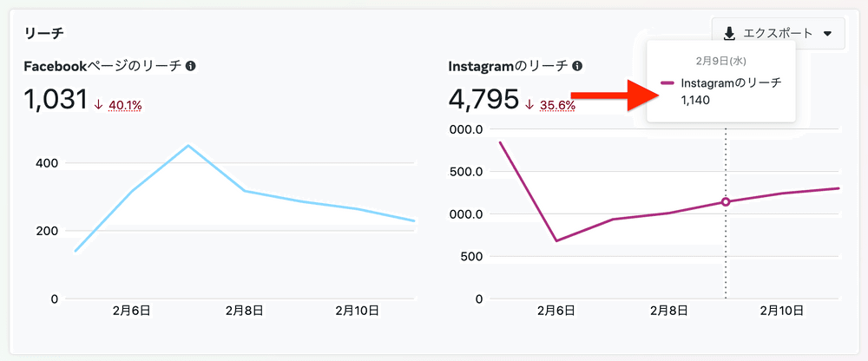Click the peak of the Facebook reach line

coord(188,146)
